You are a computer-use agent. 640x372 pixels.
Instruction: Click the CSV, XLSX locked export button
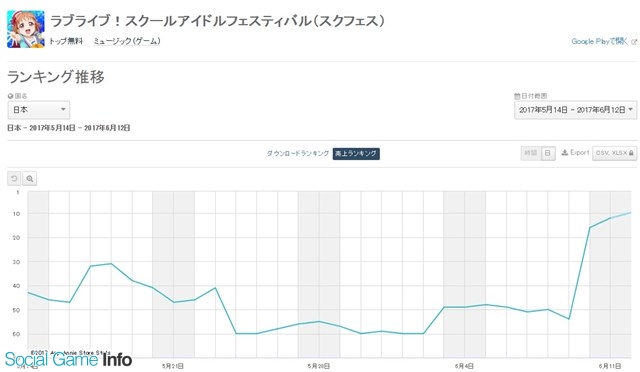[614, 153]
